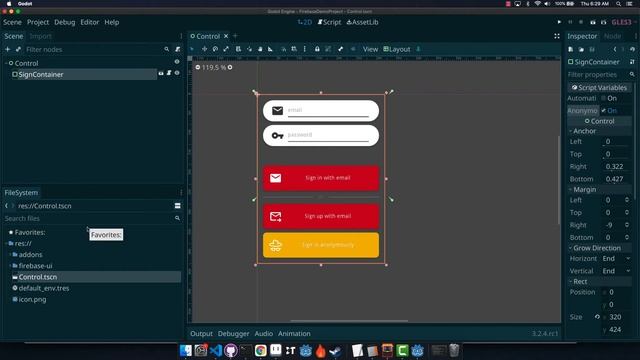Viewport: 640px width, 360px height.
Task: Open the Project menu
Action: (38, 22)
